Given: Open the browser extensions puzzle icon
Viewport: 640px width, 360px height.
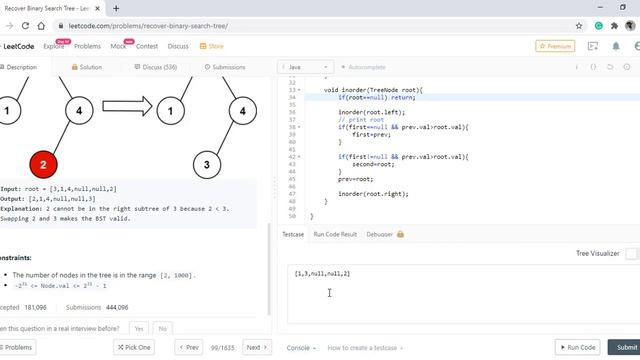Looking at the screenshot, I should click(x=614, y=26).
